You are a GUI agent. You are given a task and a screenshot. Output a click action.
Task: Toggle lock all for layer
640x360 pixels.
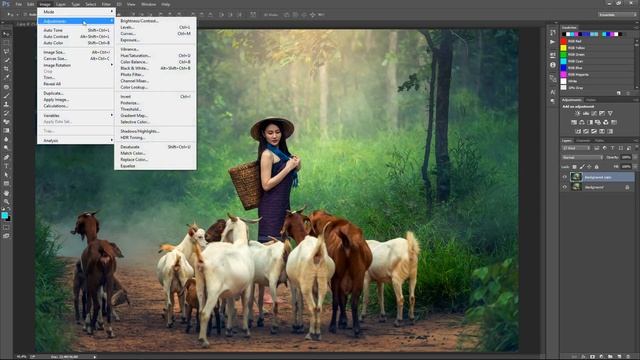click(597, 167)
